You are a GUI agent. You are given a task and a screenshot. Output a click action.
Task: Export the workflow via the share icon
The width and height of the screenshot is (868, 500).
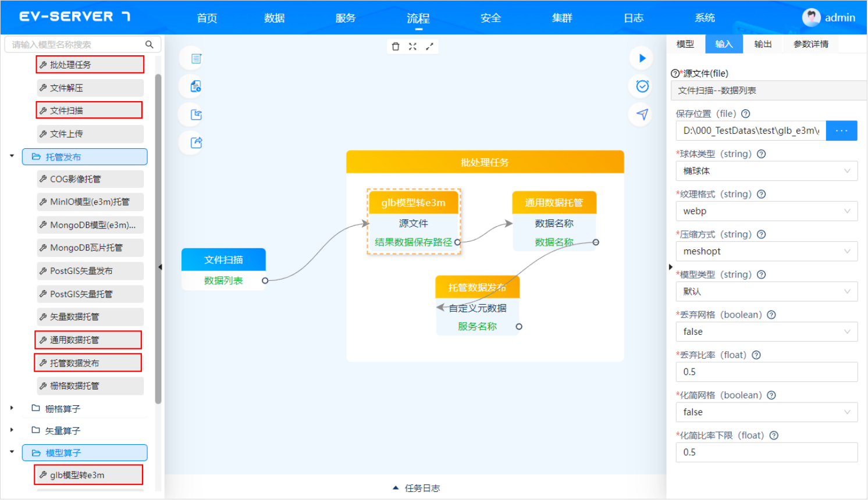191,142
